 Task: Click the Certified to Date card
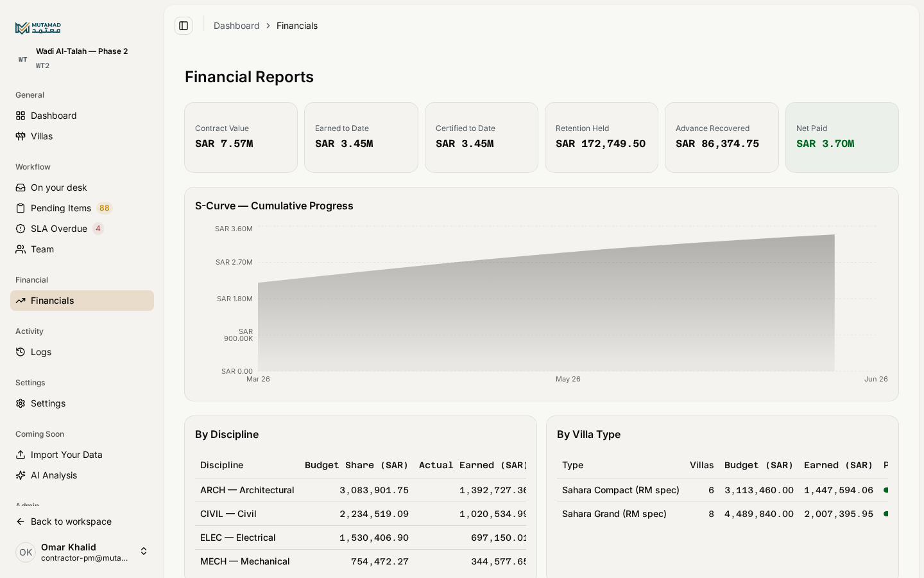[481, 137]
